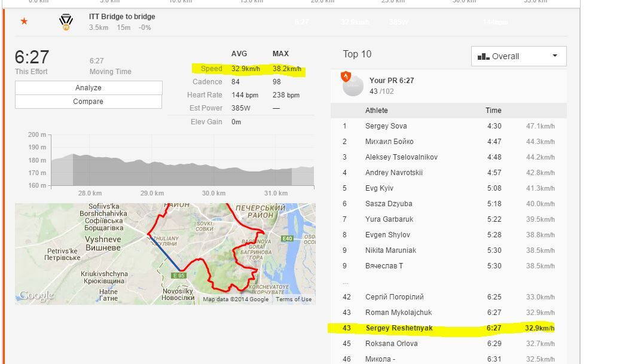The image size is (644, 364).
Task: Click the E 95 road marker on map
Action: [x=179, y=276]
